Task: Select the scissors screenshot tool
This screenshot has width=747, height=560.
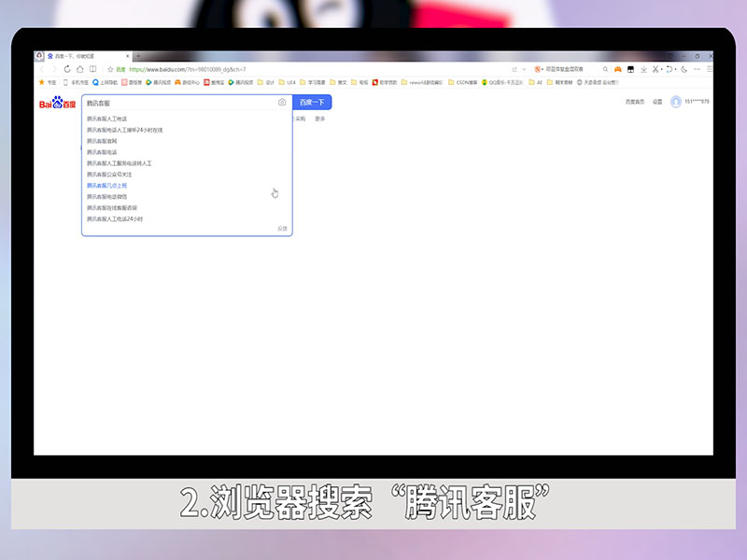Action: [655, 69]
